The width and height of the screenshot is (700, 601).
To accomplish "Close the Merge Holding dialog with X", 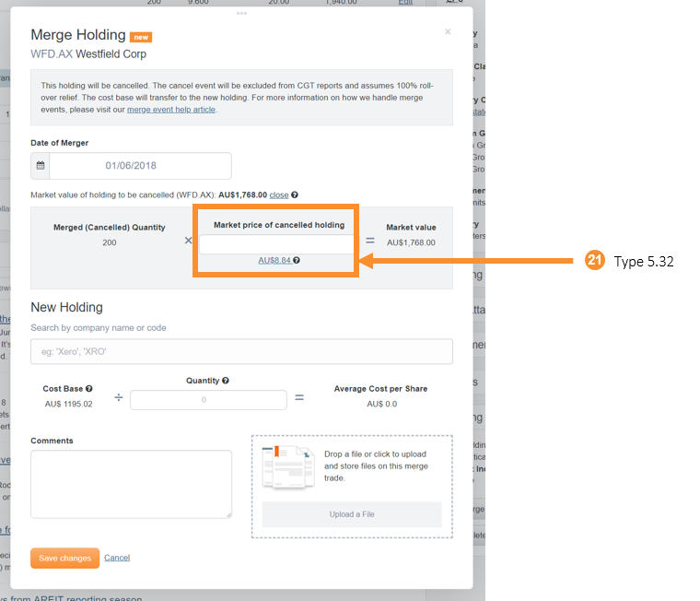I will [x=448, y=31].
